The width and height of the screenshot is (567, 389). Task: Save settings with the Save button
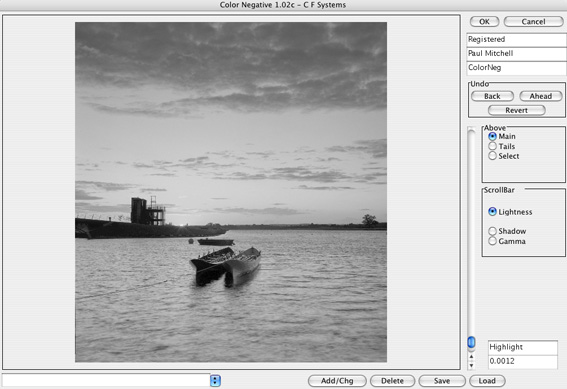click(x=442, y=381)
